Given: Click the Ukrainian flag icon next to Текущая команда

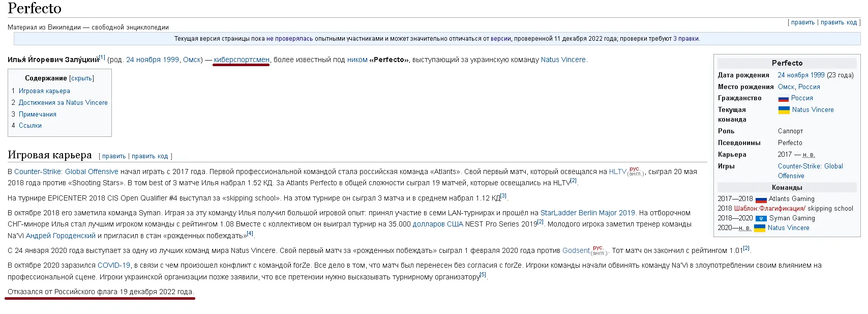Looking at the screenshot, I should pyautogui.click(x=784, y=110).
